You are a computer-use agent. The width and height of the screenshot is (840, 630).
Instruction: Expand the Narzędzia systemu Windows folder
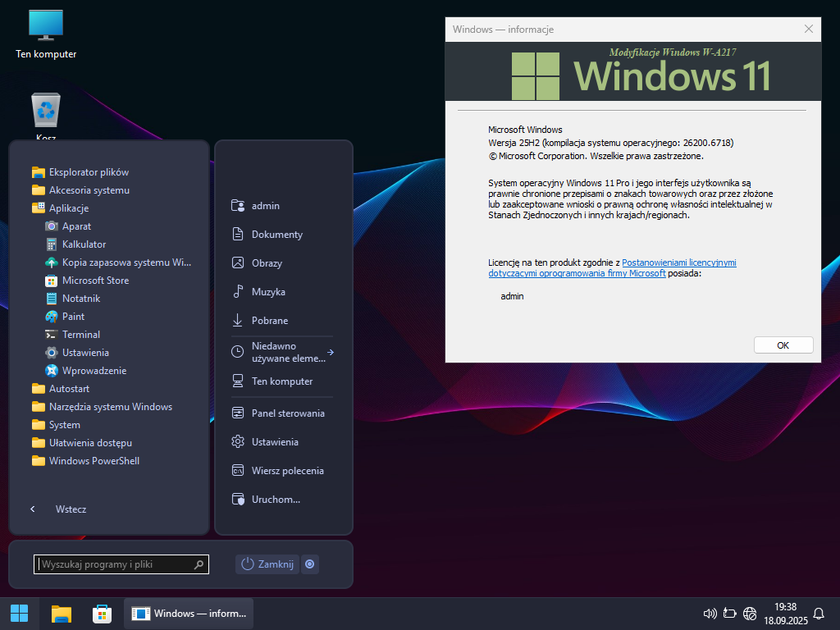click(x=110, y=407)
